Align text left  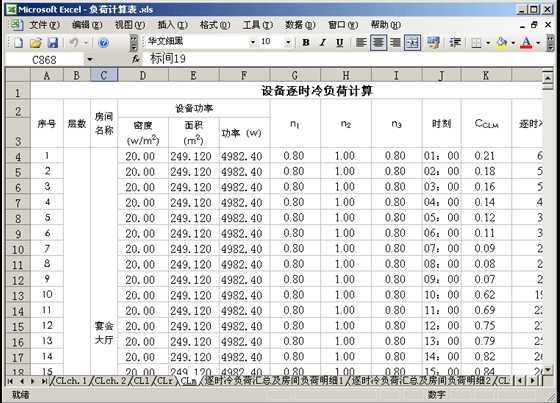(x=361, y=43)
